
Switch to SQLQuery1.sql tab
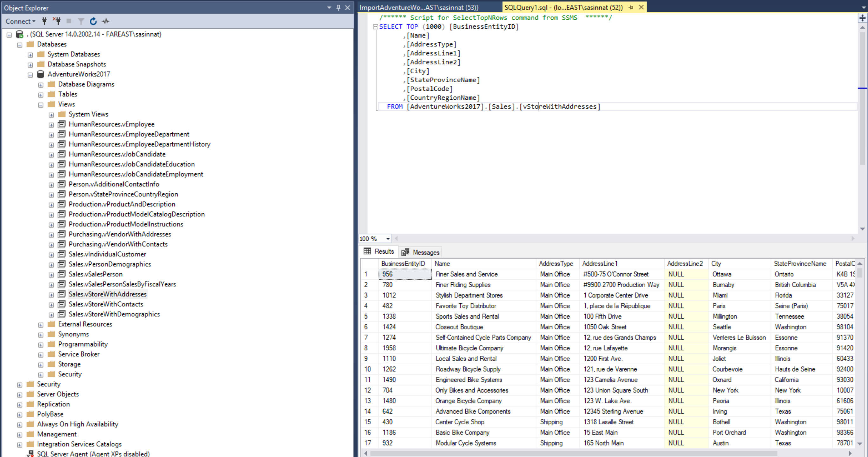coord(563,7)
